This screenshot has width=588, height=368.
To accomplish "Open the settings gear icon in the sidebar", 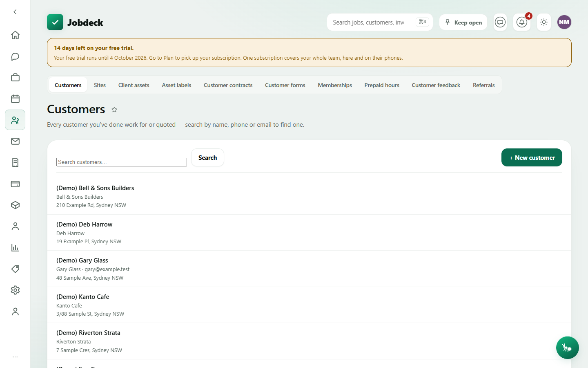I will coord(15,290).
